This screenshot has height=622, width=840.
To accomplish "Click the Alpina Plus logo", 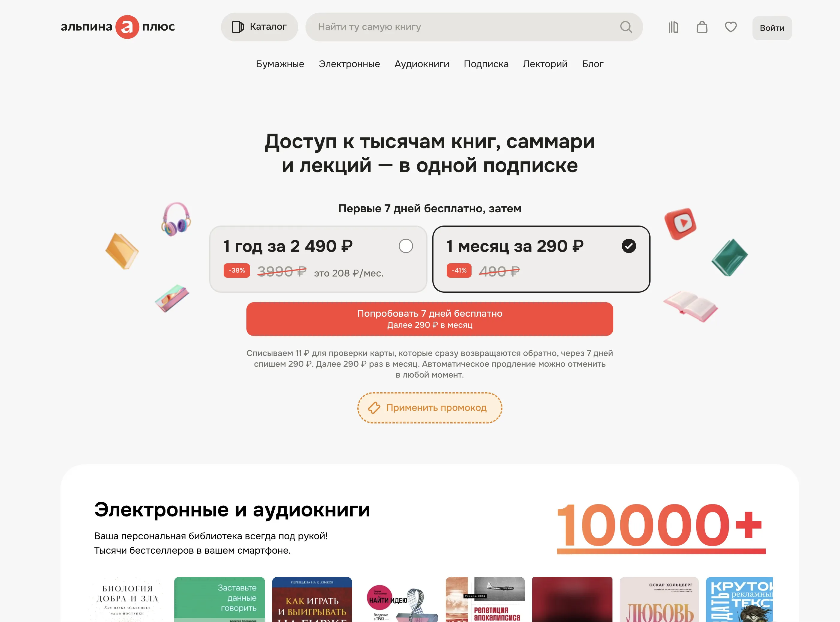I will [x=118, y=27].
